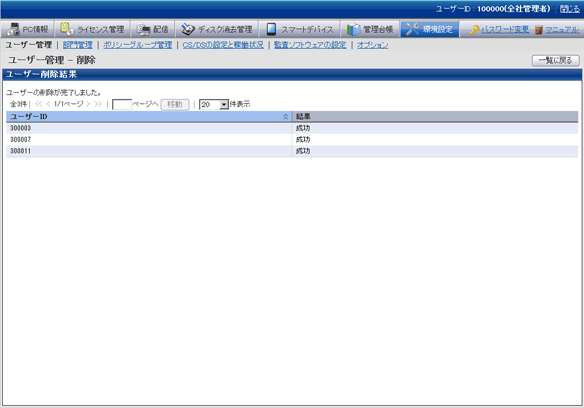Click the 成功 result for 300003
This screenshot has height=408, width=584.
click(303, 128)
